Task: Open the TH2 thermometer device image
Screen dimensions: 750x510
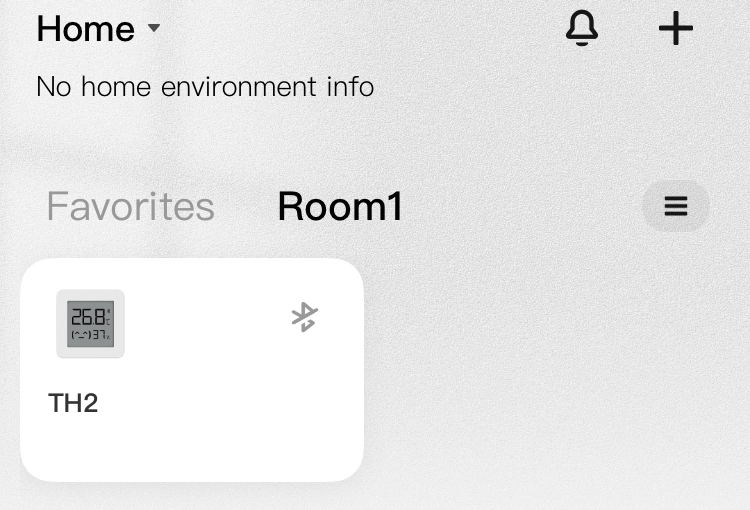Action: tap(90, 323)
